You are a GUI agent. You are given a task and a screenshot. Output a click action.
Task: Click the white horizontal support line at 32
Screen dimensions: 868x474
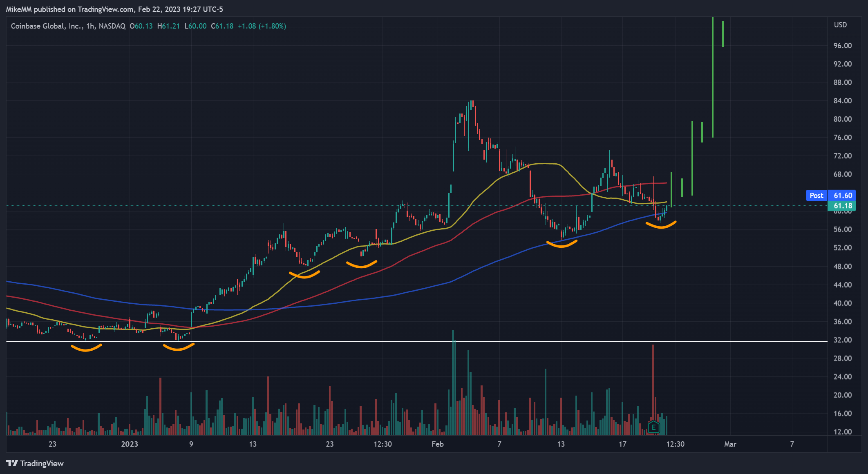tap(417, 341)
